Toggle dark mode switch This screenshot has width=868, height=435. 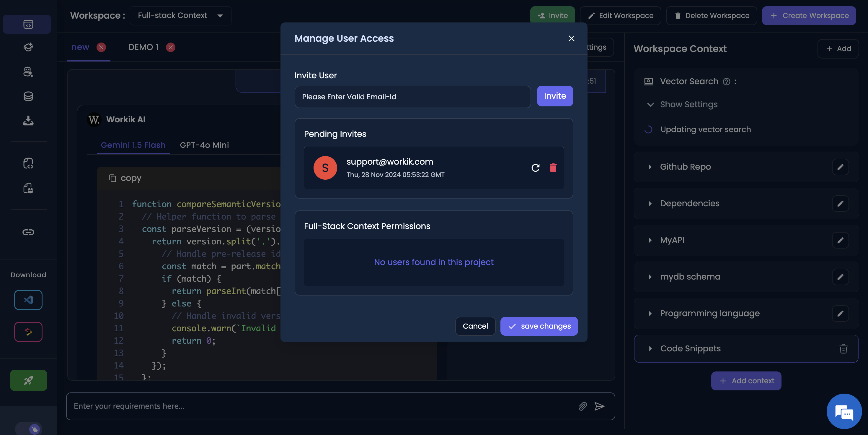(29, 428)
